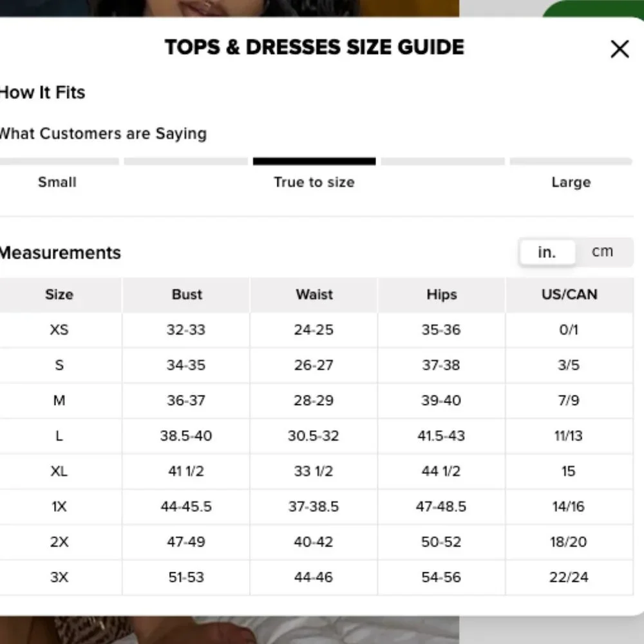Click the US/CAN column header
This screenshot has height=644, width=644.
tap(569, 294)
